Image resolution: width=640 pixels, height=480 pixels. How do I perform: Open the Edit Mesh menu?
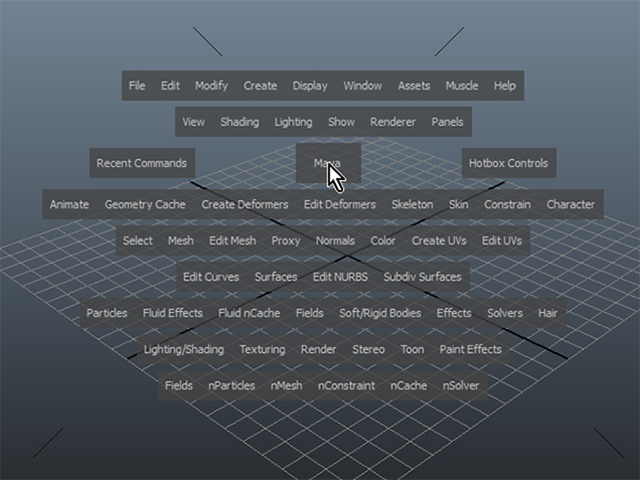(233, 241)
